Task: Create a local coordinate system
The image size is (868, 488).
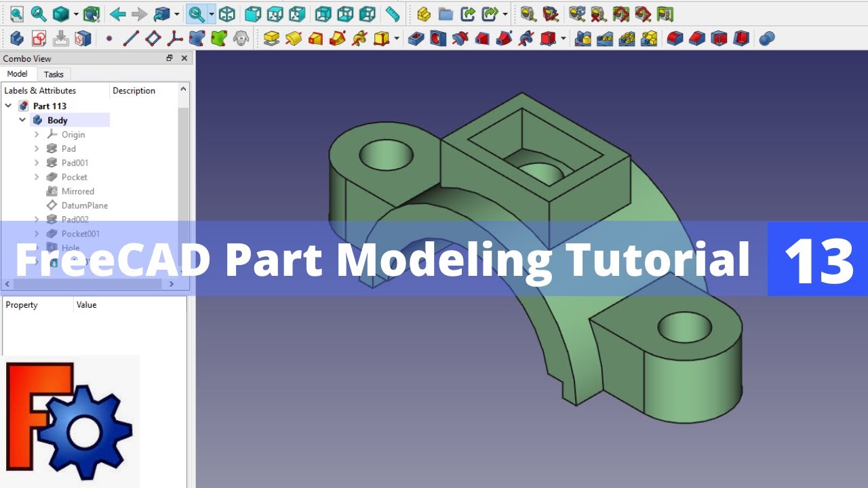Action: pos(175,39)
